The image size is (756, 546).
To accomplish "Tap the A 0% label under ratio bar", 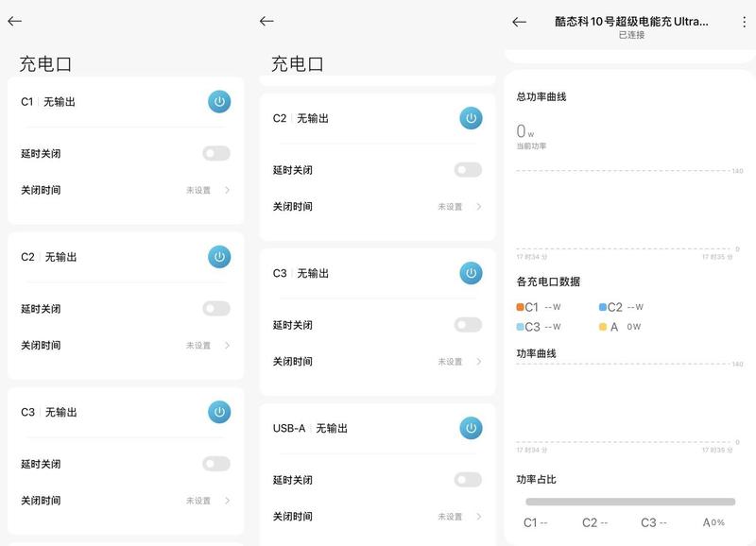I will [713, 522].
